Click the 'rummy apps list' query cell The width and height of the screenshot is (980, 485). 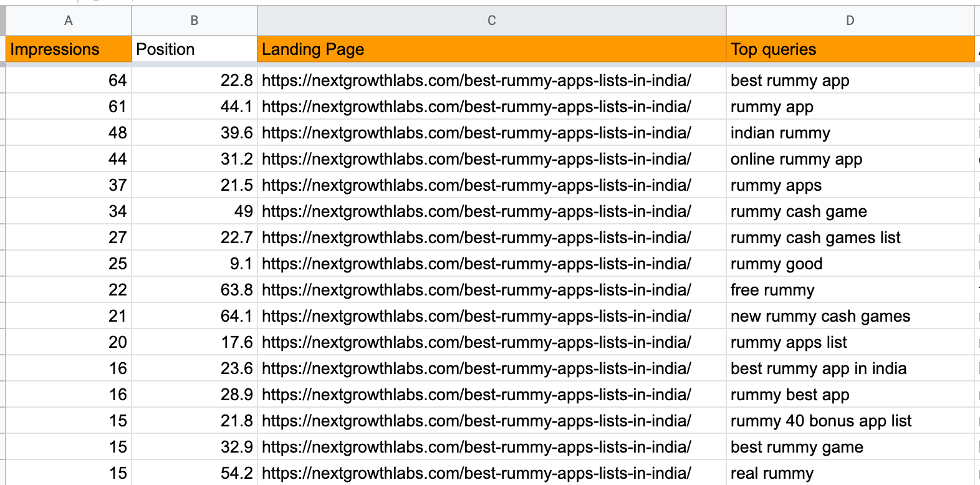point(850,342)
